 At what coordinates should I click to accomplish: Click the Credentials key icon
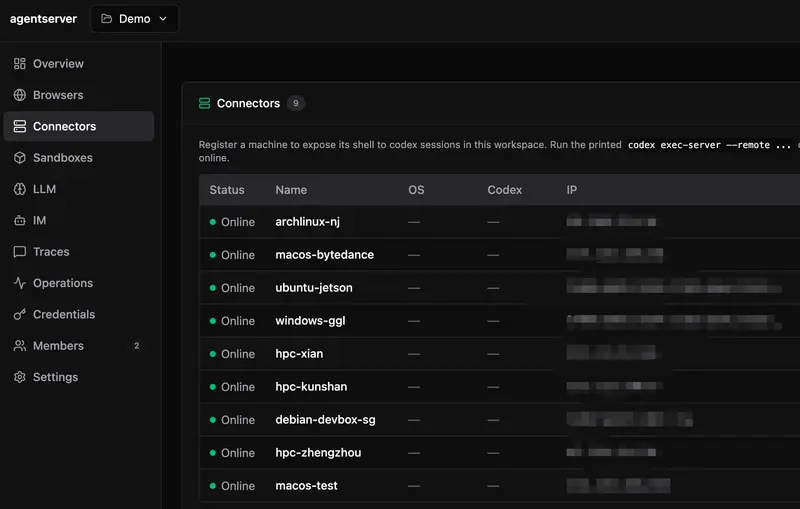coord(19,315)
